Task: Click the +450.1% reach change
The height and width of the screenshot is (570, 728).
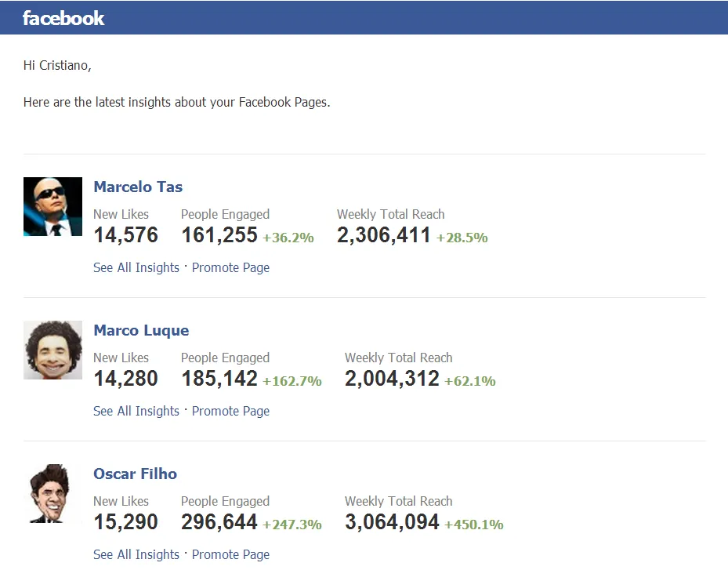Action: point(474,525)
